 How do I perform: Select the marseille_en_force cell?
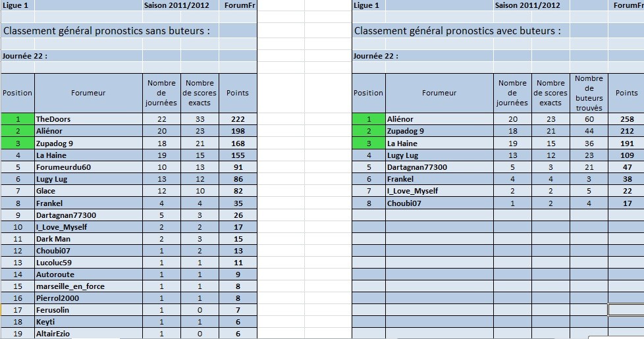[x=88, y=286]
